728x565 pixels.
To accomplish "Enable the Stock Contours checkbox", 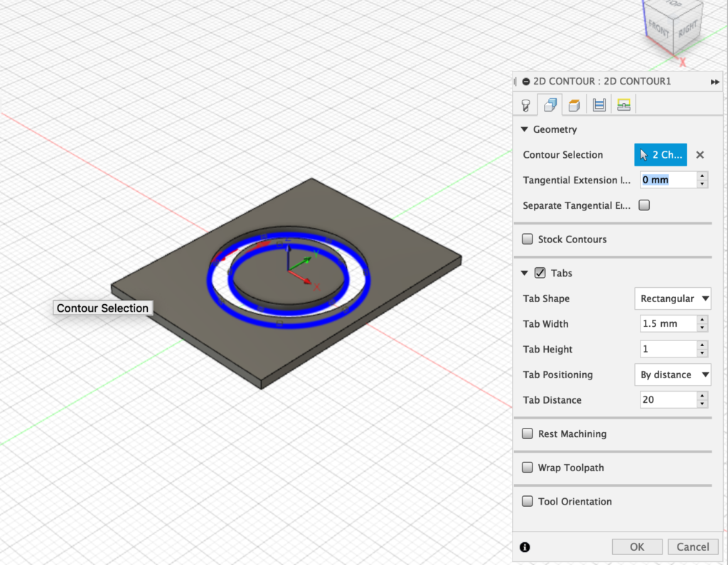I will coord(527,239).
